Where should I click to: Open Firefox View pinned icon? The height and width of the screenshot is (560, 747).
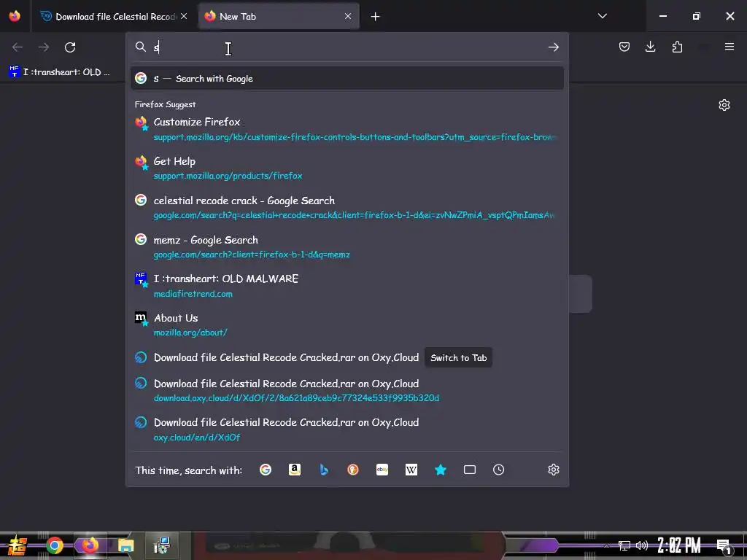(15, 16)
